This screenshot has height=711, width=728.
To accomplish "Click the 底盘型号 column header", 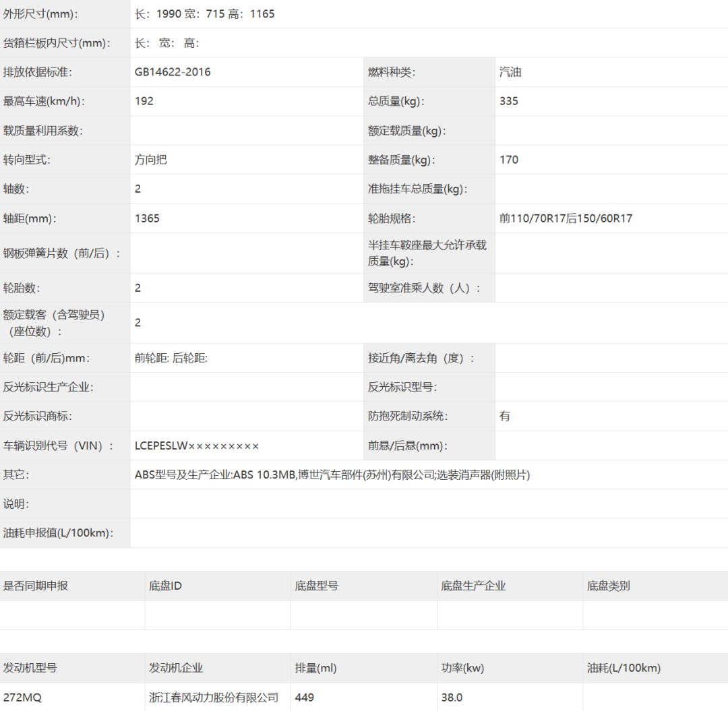I will 317,586.
